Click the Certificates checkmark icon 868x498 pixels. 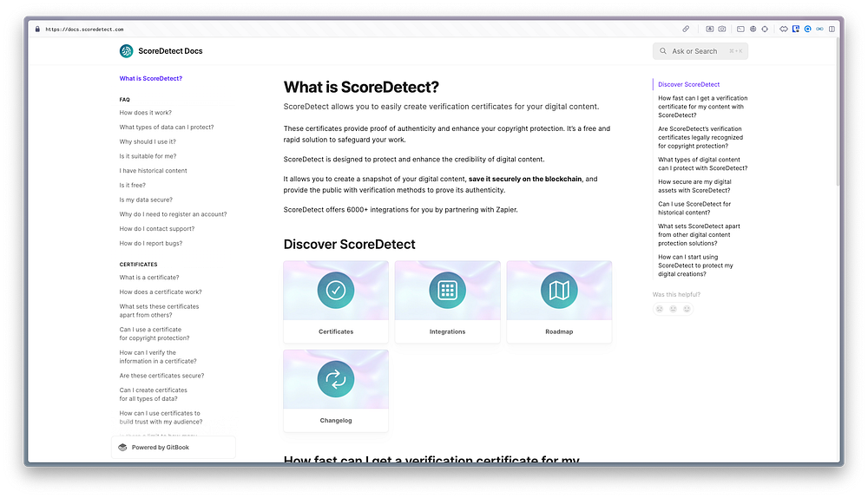tap(335, 290)
